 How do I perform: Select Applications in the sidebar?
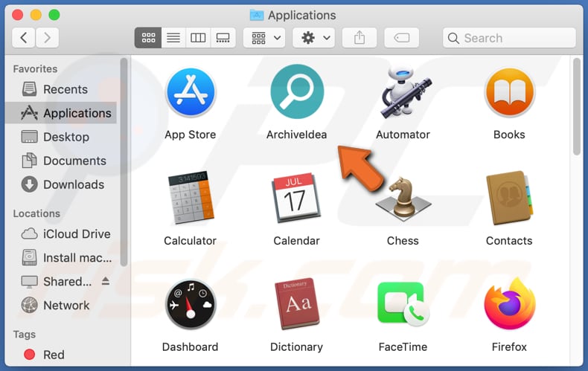click(62, 113)
